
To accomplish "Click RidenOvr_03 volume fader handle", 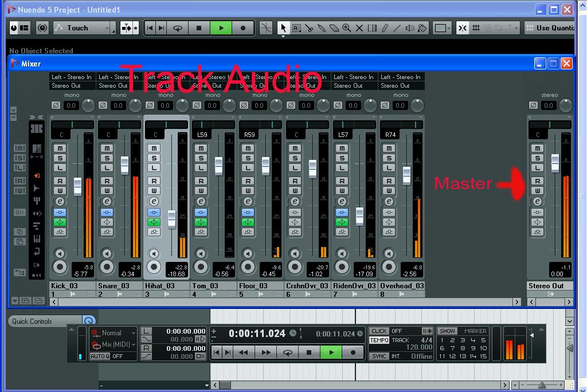I will click(x=359, y=215).
